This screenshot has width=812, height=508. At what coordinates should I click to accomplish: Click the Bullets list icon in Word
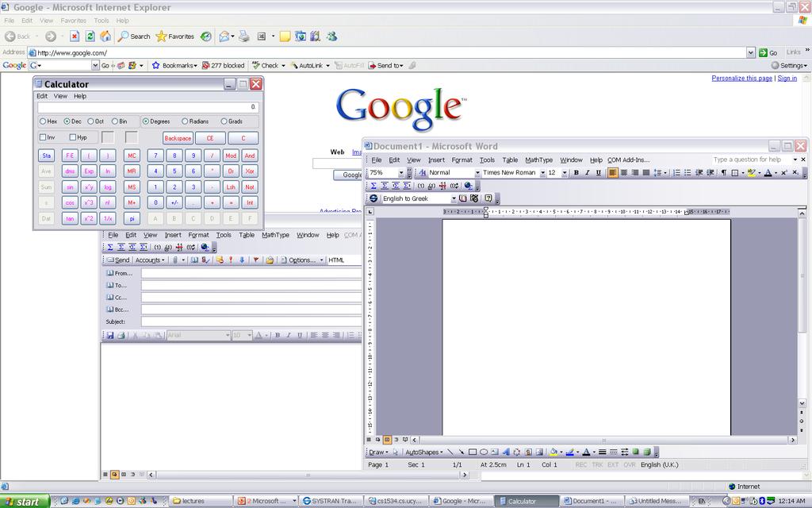(x=688, y=172)
